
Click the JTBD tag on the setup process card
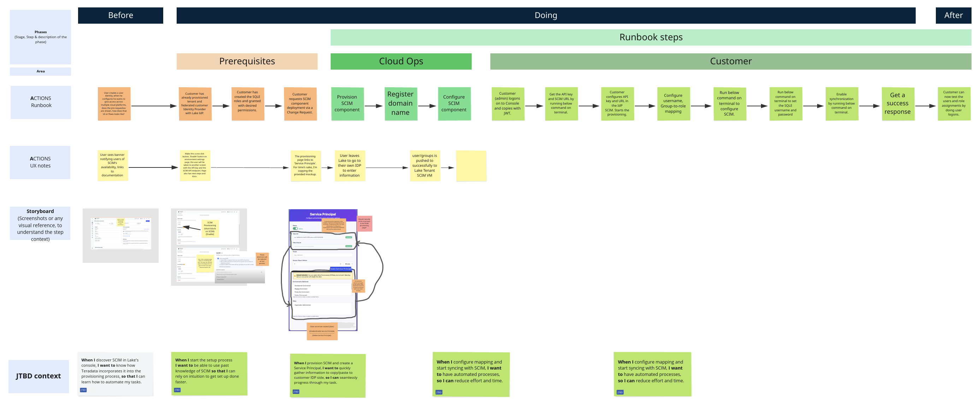click(177, 390)
